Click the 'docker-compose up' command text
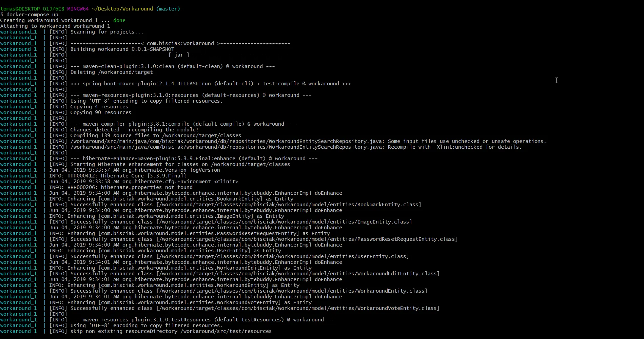 [x=32, y=15]
